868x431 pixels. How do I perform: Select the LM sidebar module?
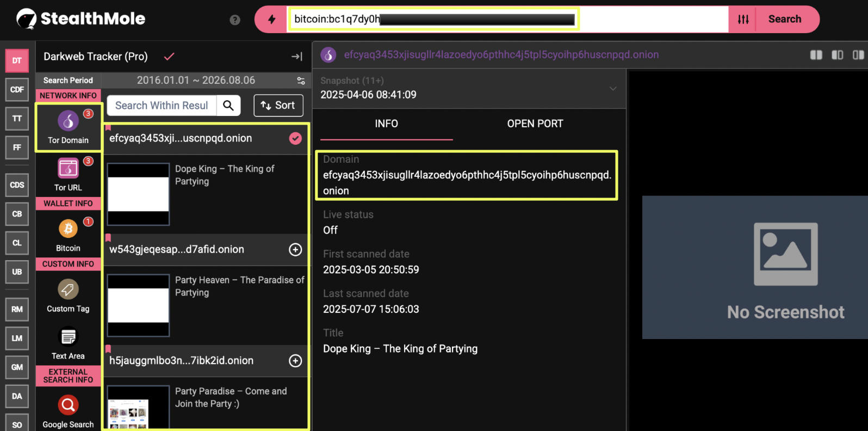[x=17, y=338]
